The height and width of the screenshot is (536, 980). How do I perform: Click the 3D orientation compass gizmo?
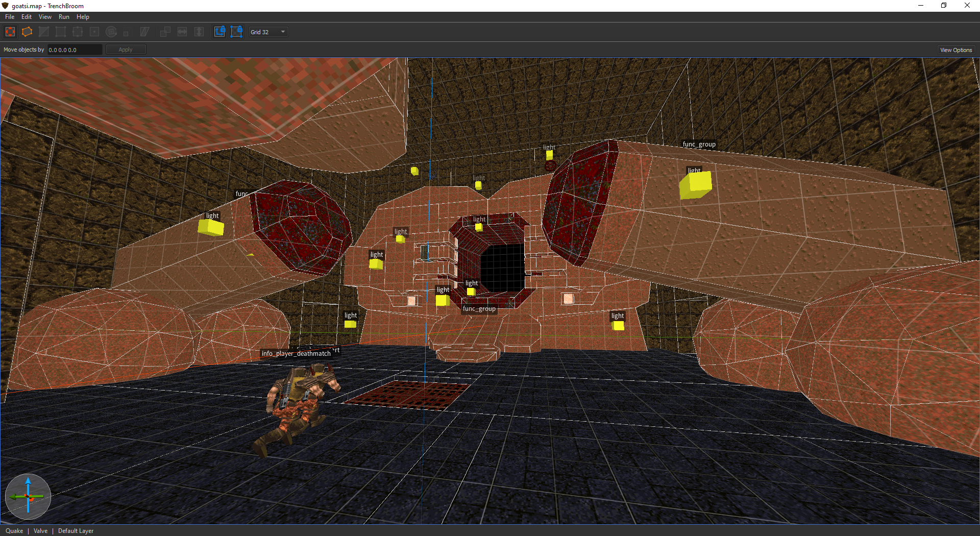pos(28,497)
